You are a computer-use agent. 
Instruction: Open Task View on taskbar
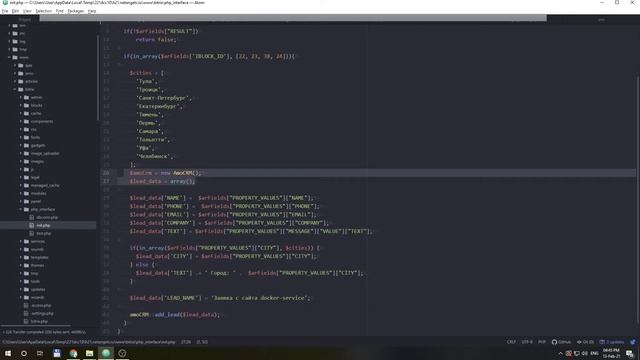40,353
